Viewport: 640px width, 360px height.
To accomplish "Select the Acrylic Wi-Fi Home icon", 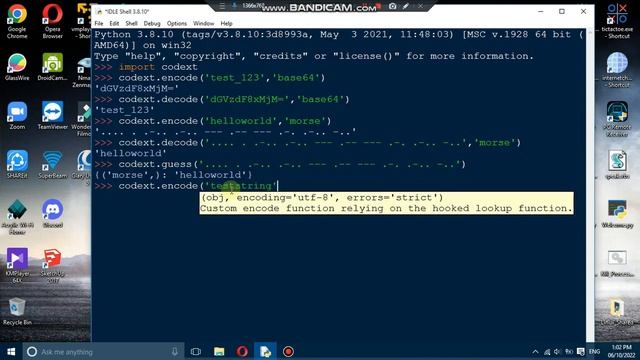I will coord(17,217).
